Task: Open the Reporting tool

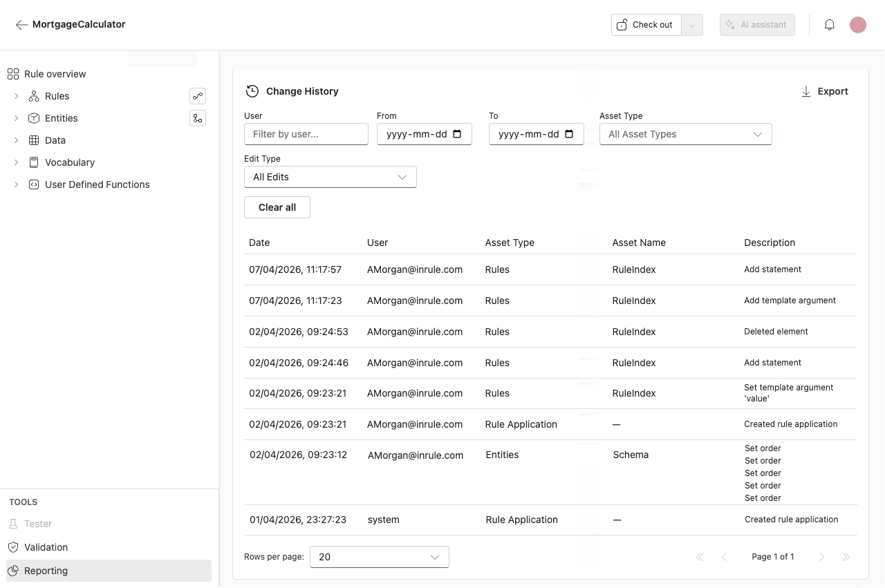Action: (x=109, y=571)
